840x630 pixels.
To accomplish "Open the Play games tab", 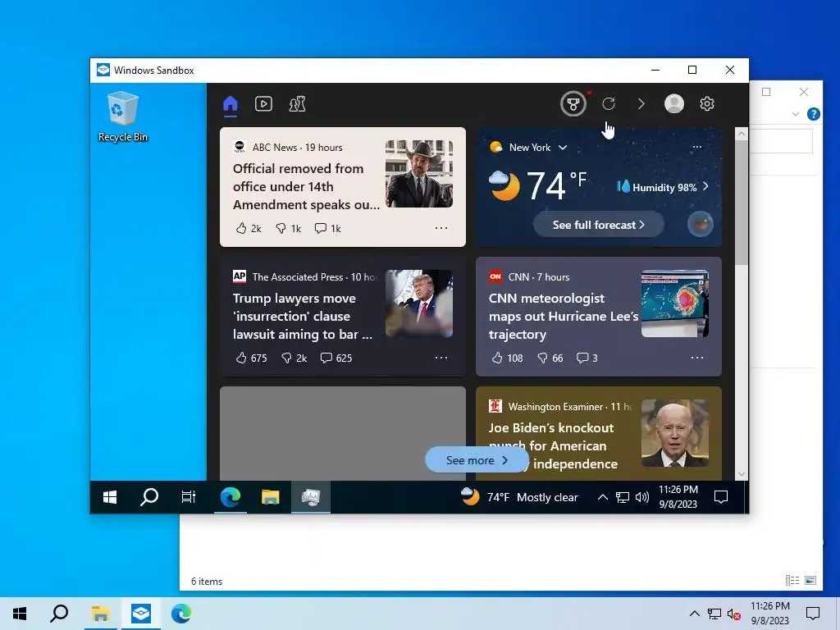I will pyautogui.click(x=297, y=103).
